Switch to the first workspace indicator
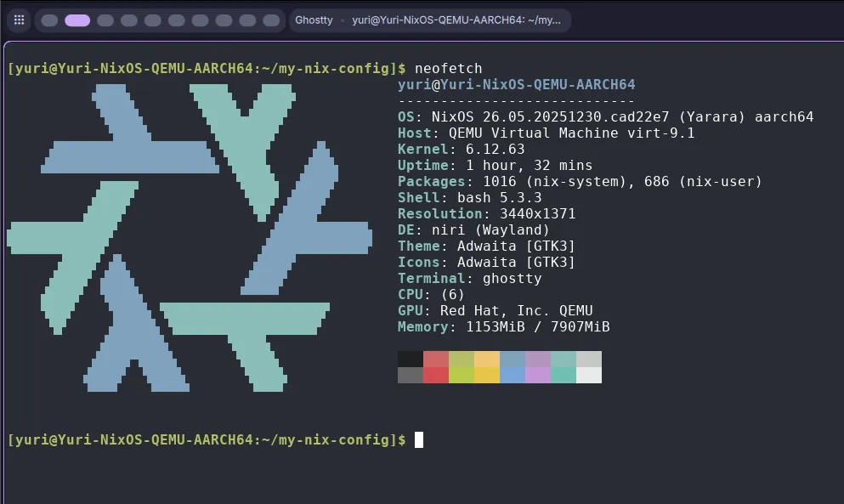Screen dimensions: 844x504 pos(50,20)
